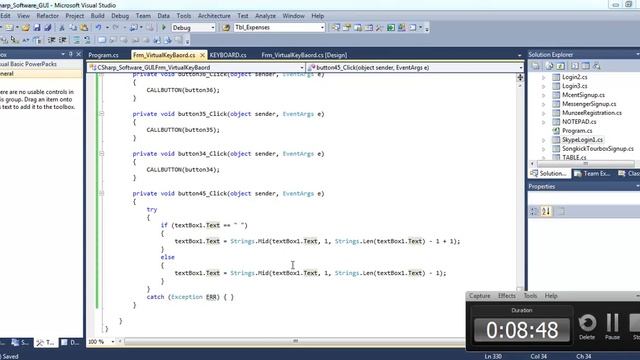Open the Effects menu in the recorder
This screenshot has width=640, height=360.
(x=507, y=296)
